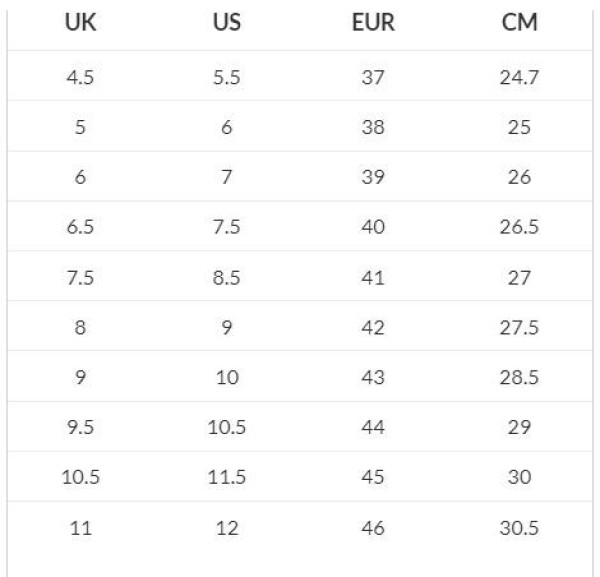Click EUR size 41 entry
The width and height of the screenshot is (600, 577).
pyautogui.click(x=373, y=277)
